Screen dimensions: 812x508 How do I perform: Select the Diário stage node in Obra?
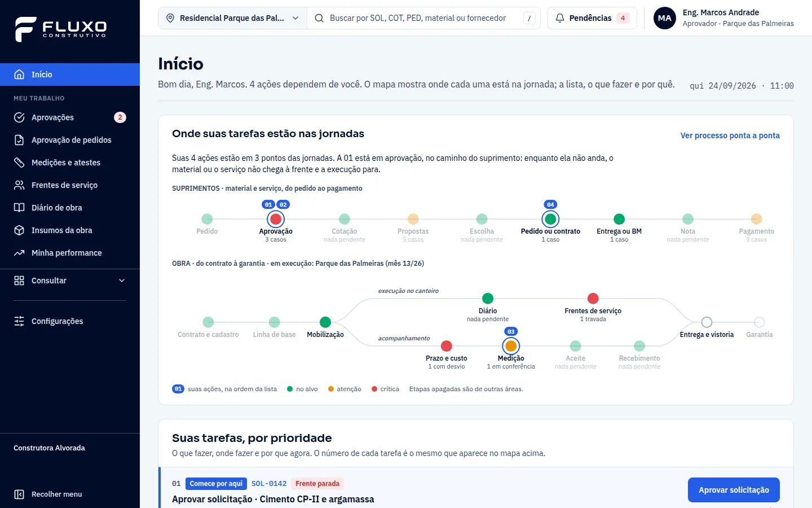pos(488,299)
